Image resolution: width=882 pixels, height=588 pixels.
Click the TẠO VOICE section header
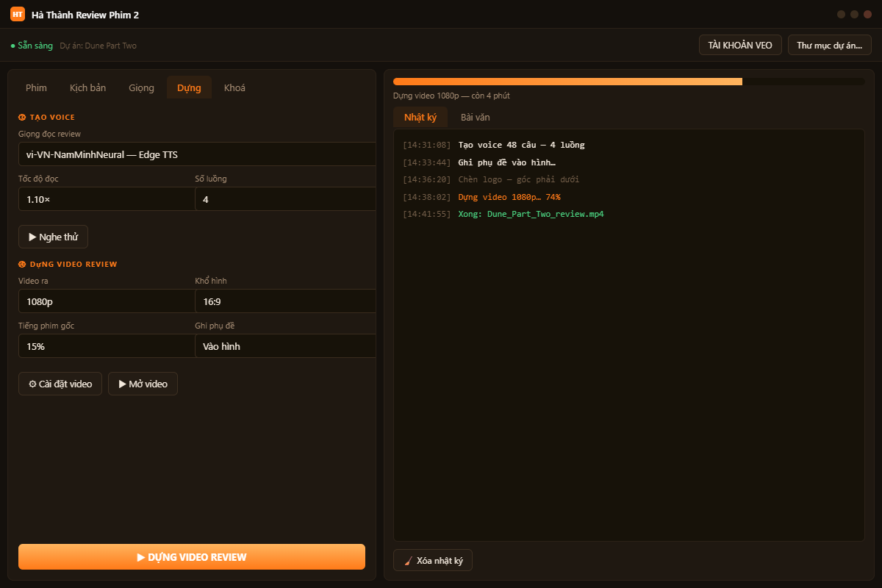pyautogui.click(x=46, y=117)
